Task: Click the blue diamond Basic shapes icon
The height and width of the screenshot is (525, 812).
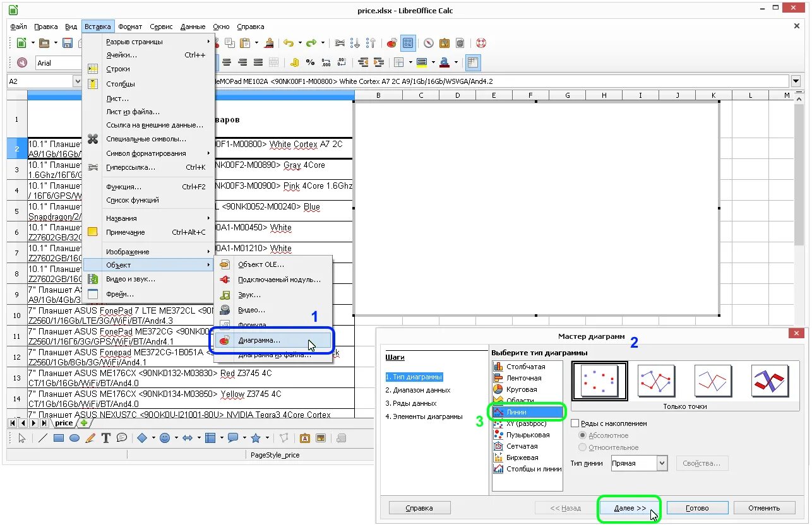Action: [x=142, y=438]
